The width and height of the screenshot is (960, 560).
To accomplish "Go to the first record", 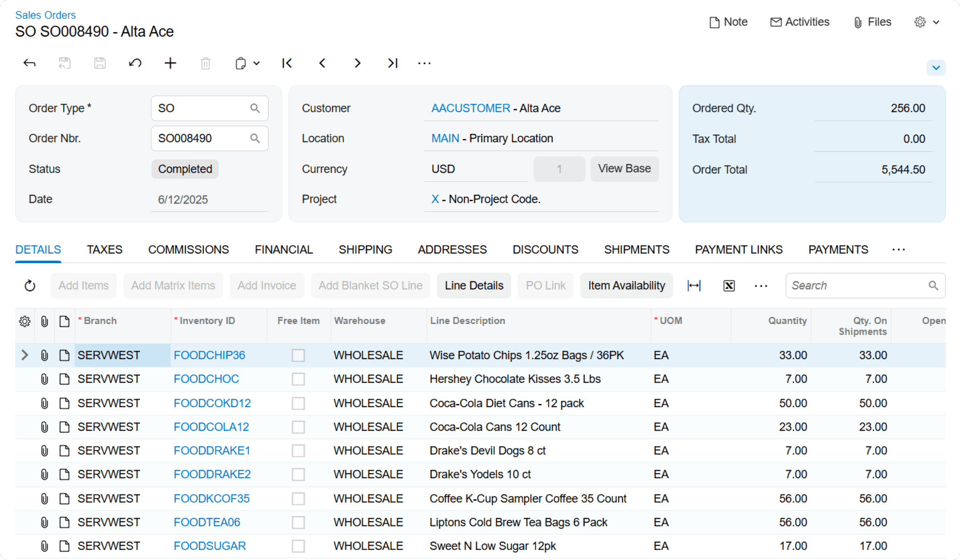I will click(x=287, y=63).
